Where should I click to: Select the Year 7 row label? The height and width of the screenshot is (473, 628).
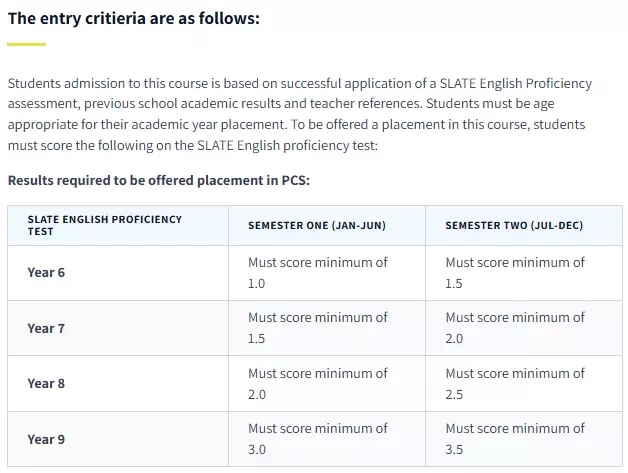click(46, 328)
